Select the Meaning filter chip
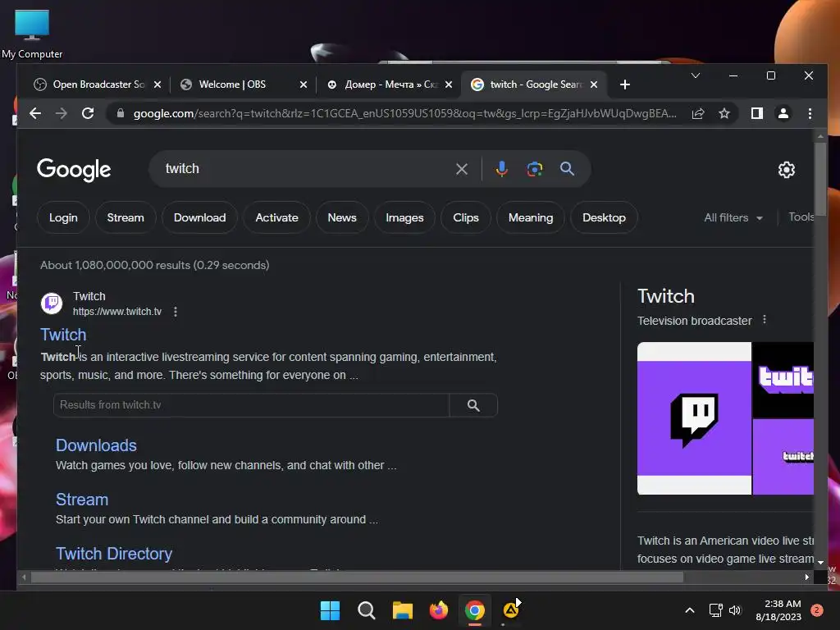Screen dimensions: 840x630 (531, 217)
